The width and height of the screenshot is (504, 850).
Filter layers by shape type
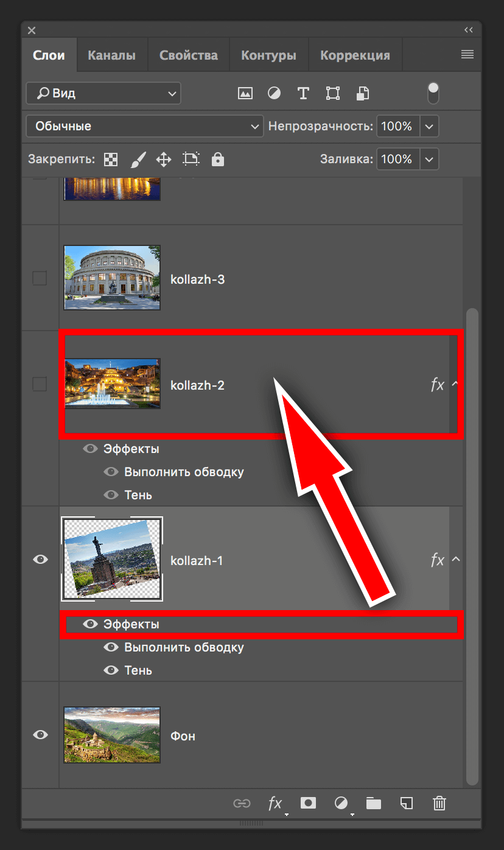[x=332, y=93]
